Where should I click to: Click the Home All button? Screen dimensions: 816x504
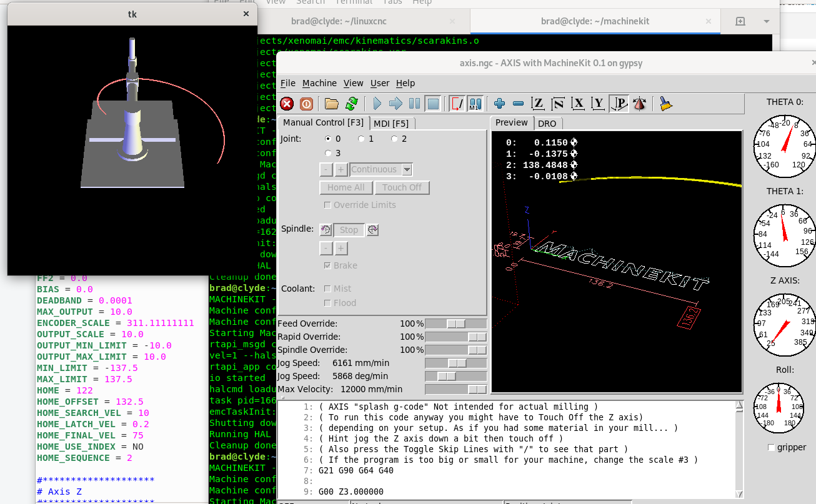346,187
